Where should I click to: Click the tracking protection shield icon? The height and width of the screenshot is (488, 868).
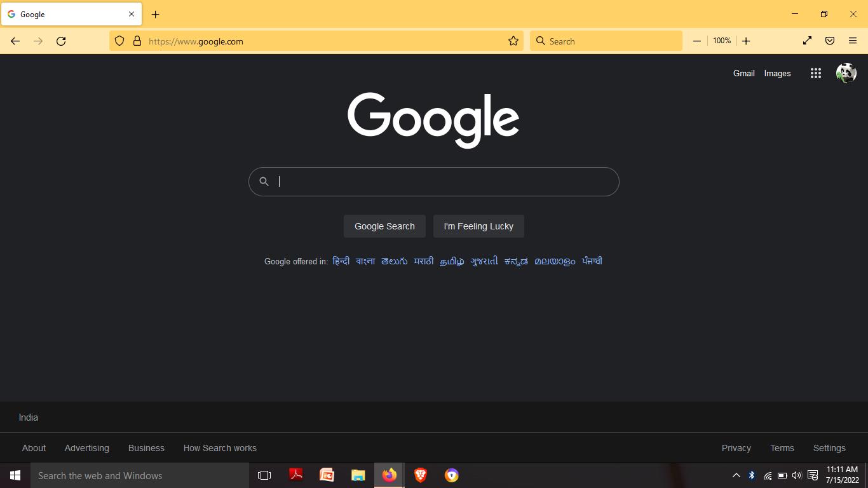tap(119, 41)
